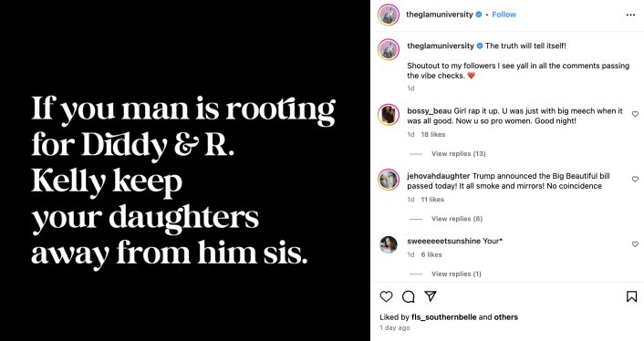
Task: Expand View replies (1)
Action: (x=456, y=274)
